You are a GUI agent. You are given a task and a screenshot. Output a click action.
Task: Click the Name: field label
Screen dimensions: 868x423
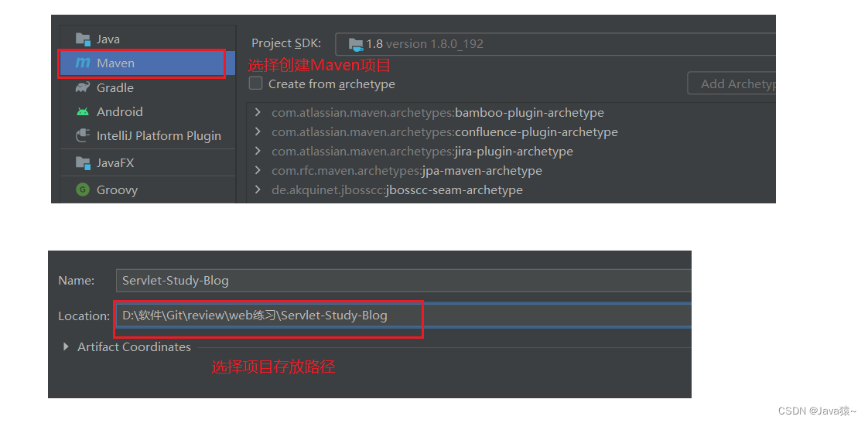click(77, 281)
